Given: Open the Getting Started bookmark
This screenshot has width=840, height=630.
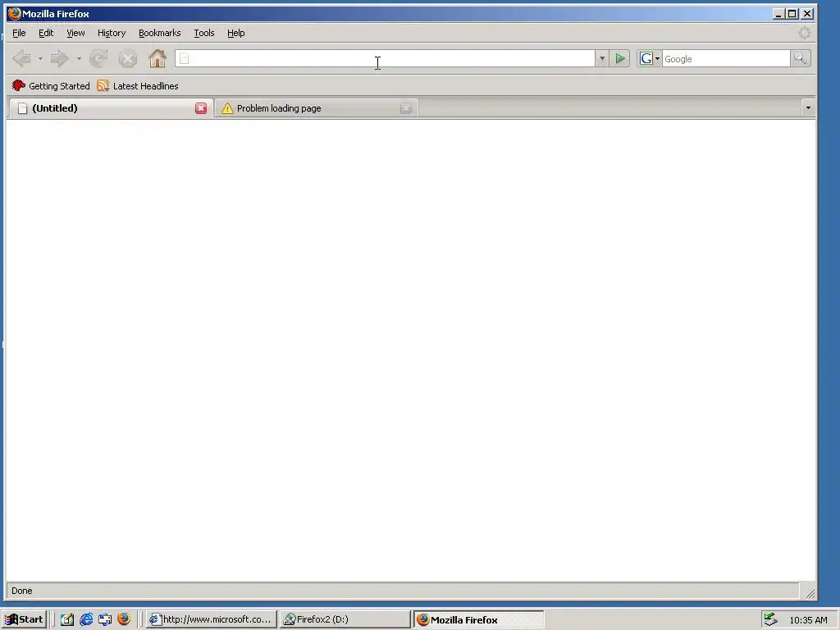Looking at the screenshot, I should [x=51, y=85].
